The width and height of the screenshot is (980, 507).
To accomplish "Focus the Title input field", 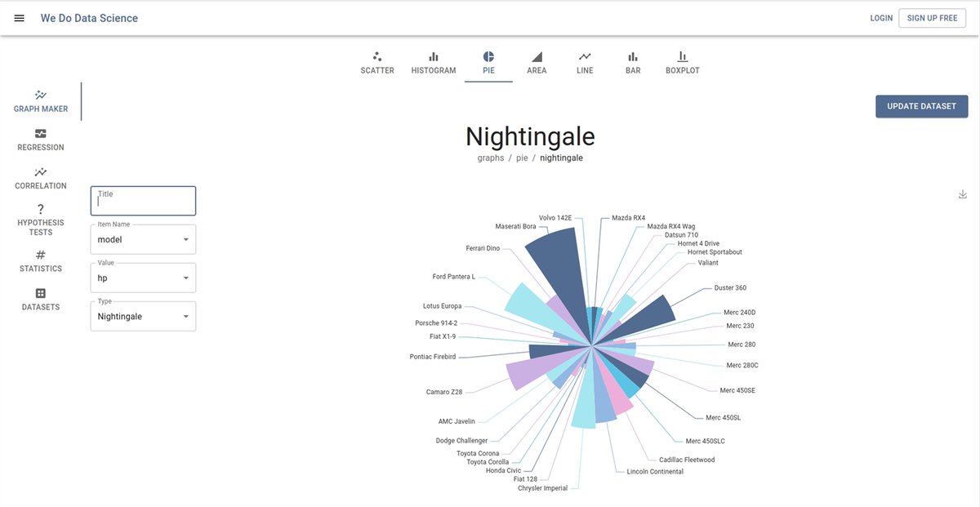I will pyautogui.click(x=143, y=201).
